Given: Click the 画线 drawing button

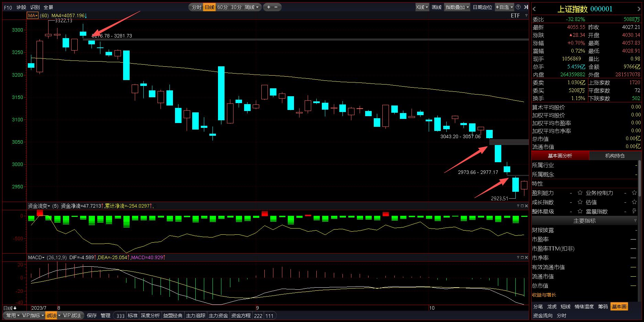Looking at the screenshot, I should (436, 7).
